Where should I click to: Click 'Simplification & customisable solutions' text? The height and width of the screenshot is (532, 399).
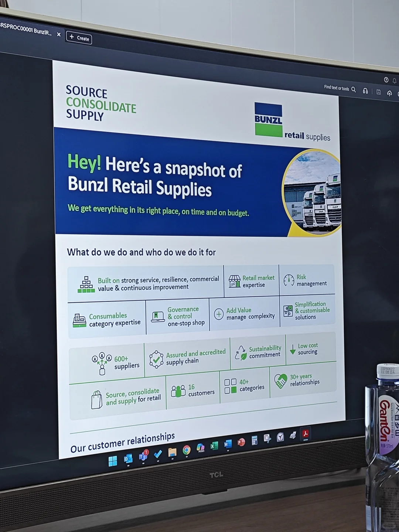click(x=312, y=311)
